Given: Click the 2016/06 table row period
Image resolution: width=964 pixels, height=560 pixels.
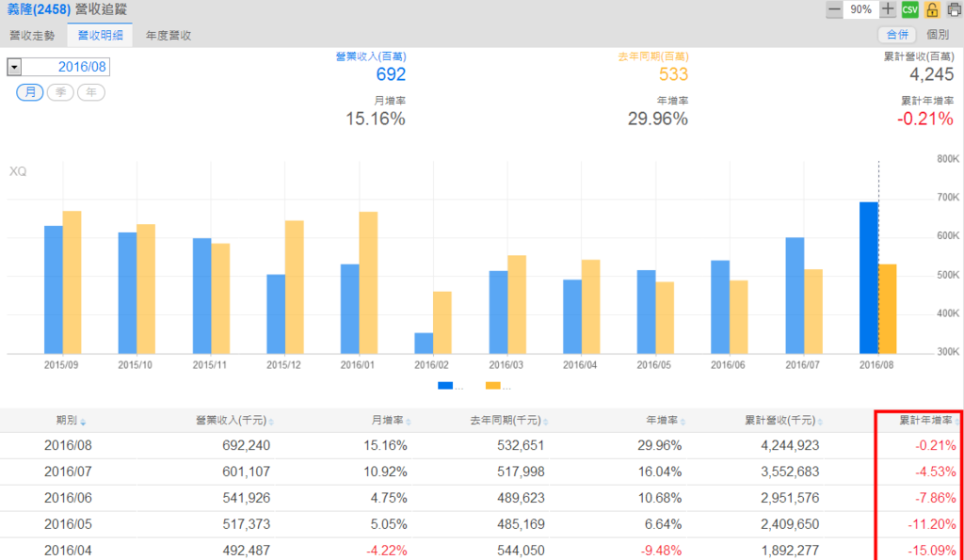Looking at the screenshot, I should (68, 498).
